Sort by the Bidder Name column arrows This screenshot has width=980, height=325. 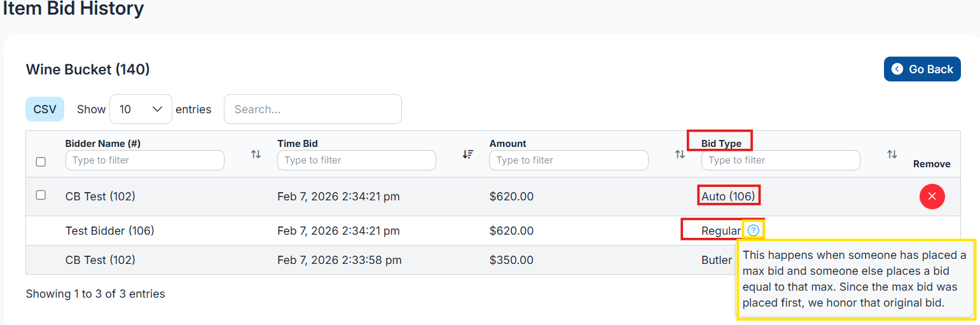pyautogui.click(x=256, y=154)
